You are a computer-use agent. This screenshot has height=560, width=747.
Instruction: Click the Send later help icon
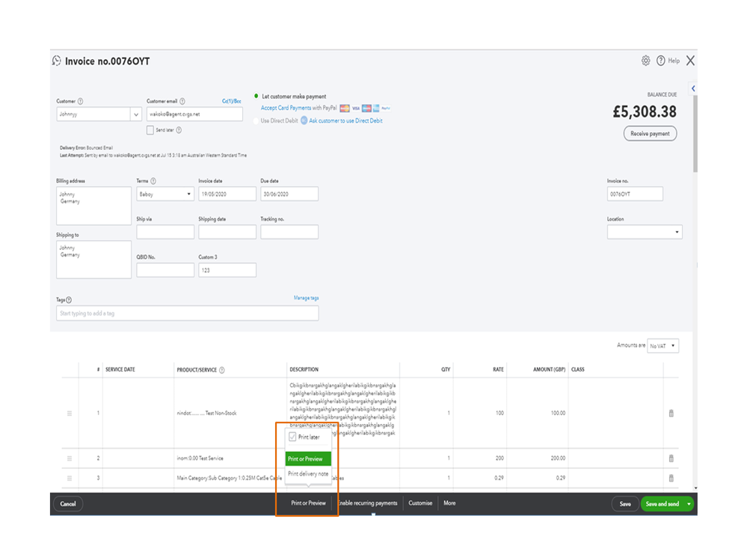[179, 130]
